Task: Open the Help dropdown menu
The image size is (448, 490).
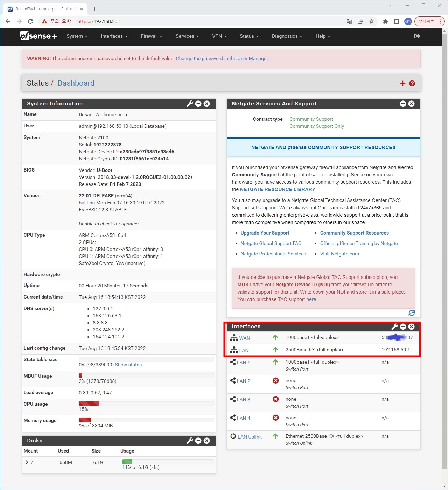Action: coord(323,36)
